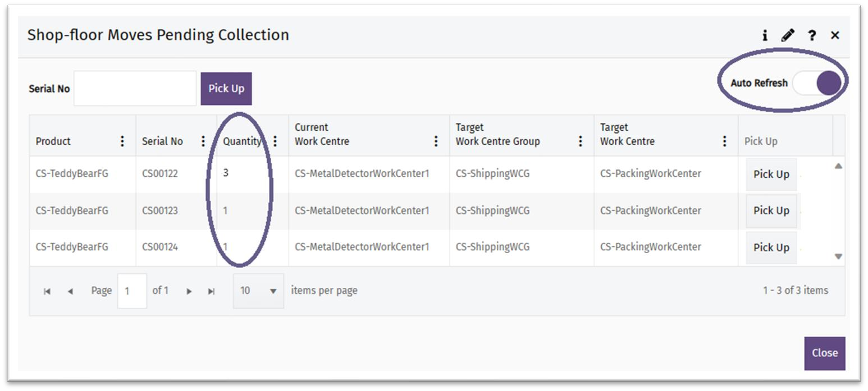Open Quantity column options menu
The height and width of the screenshot is (391, 868).
tap(275, 141)
